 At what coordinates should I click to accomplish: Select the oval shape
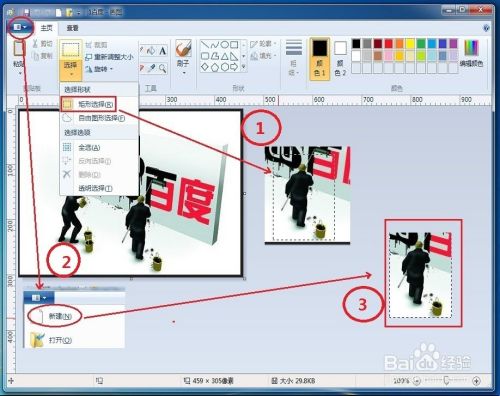(225, 45)
